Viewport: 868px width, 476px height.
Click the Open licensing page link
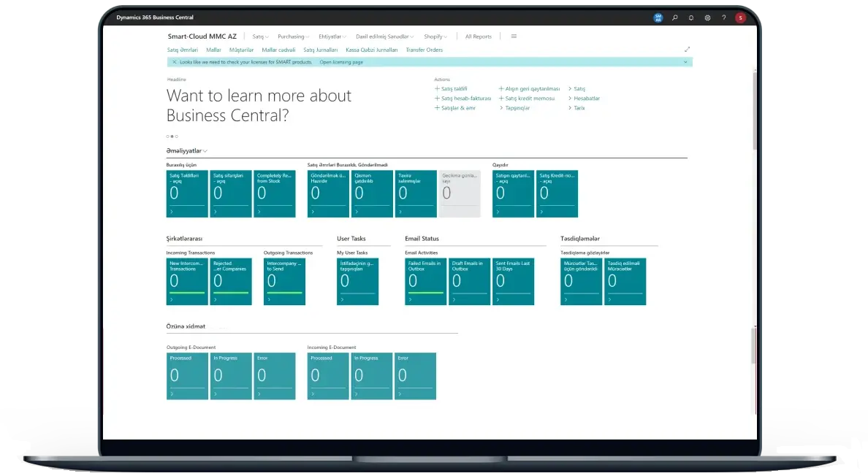[343, 63]
